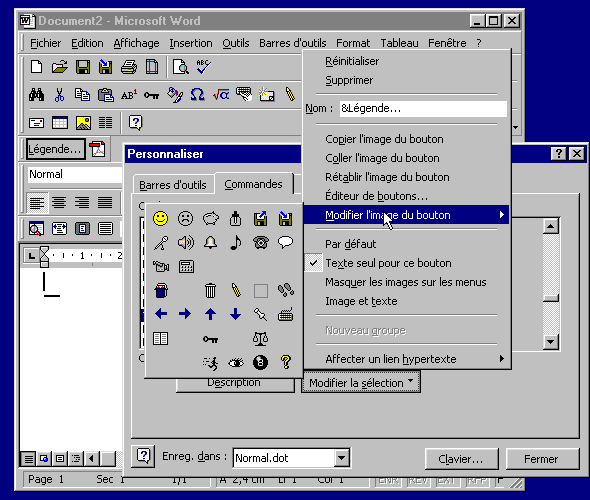Open the Fichier menu
The image size is (590, 500).
coord(45,43)
